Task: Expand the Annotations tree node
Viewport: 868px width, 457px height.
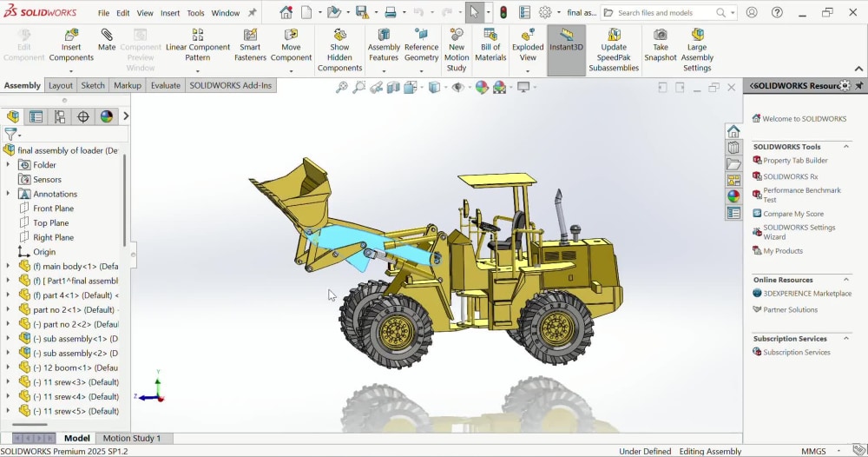Action: click(x=8, y=194)
